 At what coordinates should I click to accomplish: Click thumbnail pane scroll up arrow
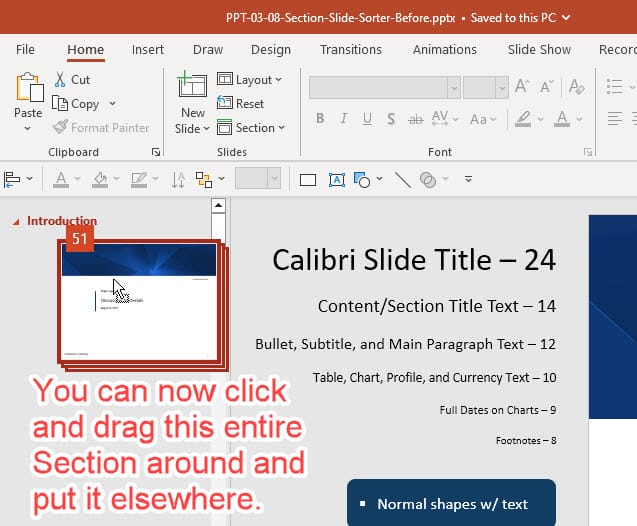pos(219,206)
